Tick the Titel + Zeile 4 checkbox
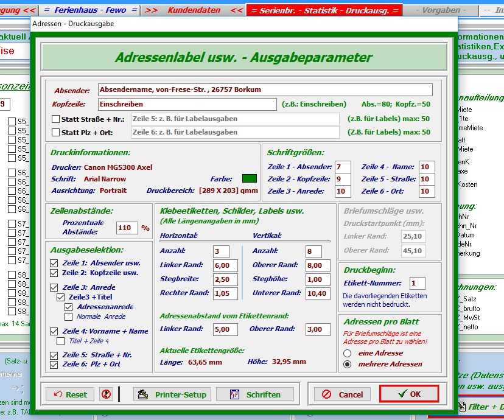Viewport: 504px width, 420px height. (x=61, y=341)
